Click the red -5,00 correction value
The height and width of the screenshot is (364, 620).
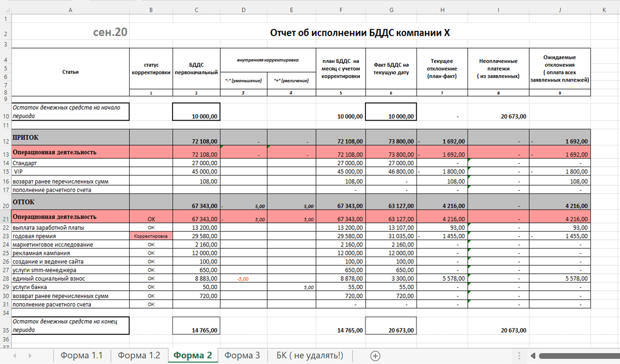(243, 279)
